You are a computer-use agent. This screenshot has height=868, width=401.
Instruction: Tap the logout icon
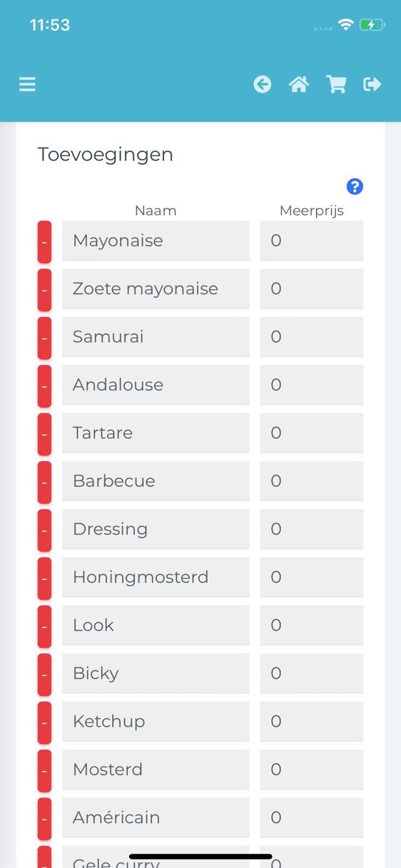[x=372, y=85]
